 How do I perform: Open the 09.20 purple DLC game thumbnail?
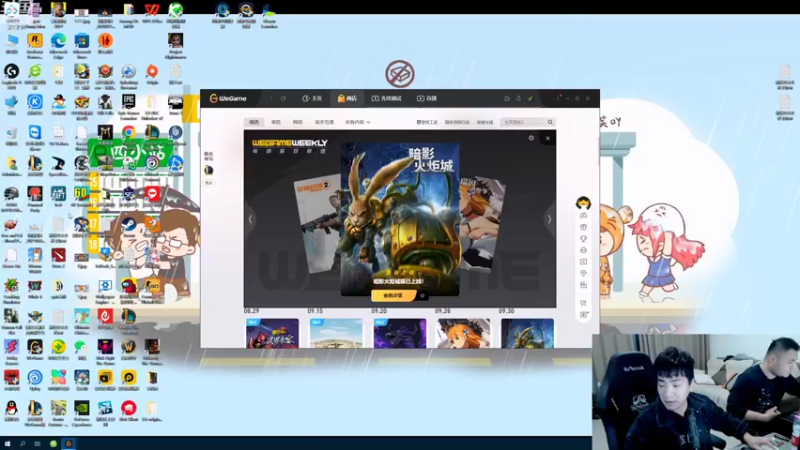coord(400,333)
